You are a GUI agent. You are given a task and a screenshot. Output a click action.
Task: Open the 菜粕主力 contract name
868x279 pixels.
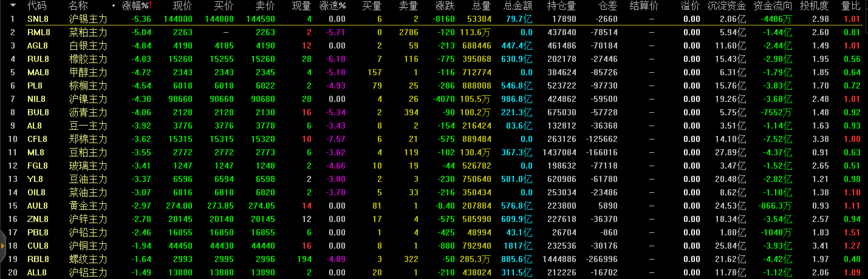click(x=88, y=32)
